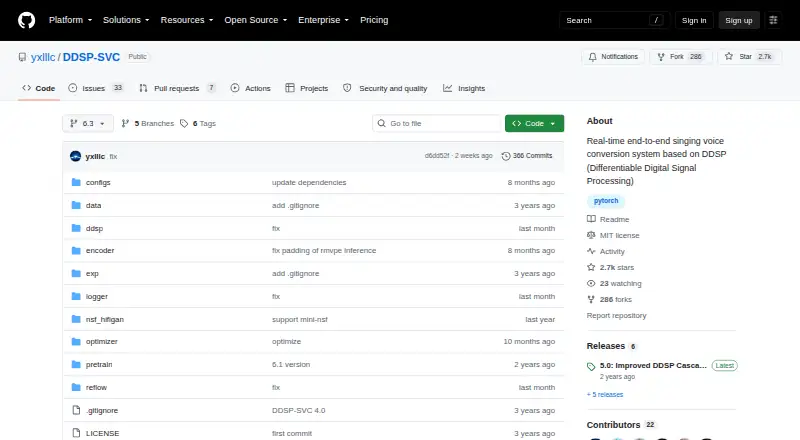Screen dimensions: 800x440
Task: Fork the repository
Action: [681, 57]
